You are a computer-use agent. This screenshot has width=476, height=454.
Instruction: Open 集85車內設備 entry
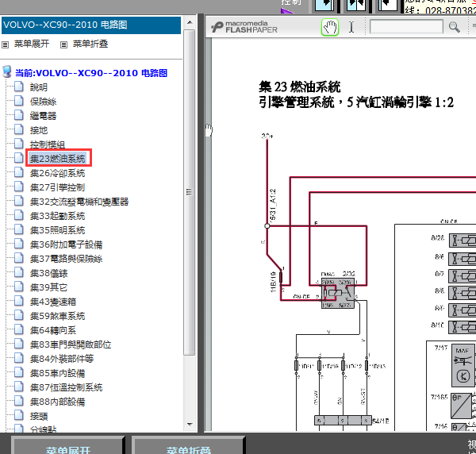tap(57, 373)
